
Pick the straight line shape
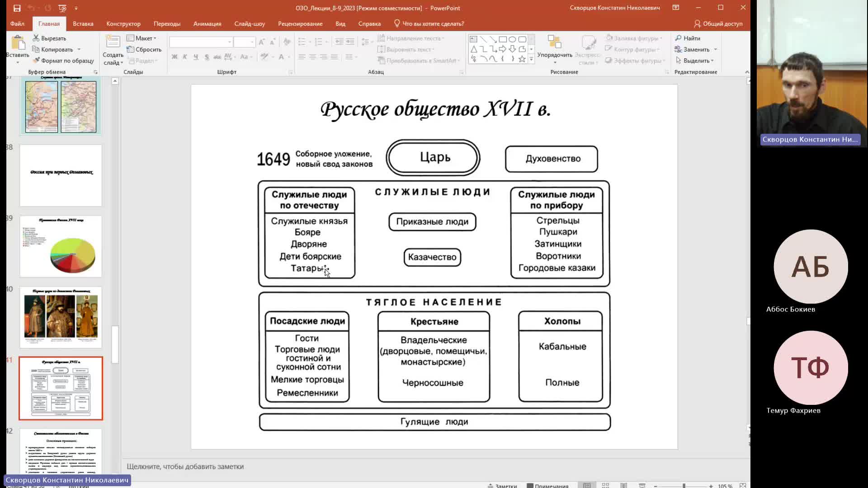[483, 39]
